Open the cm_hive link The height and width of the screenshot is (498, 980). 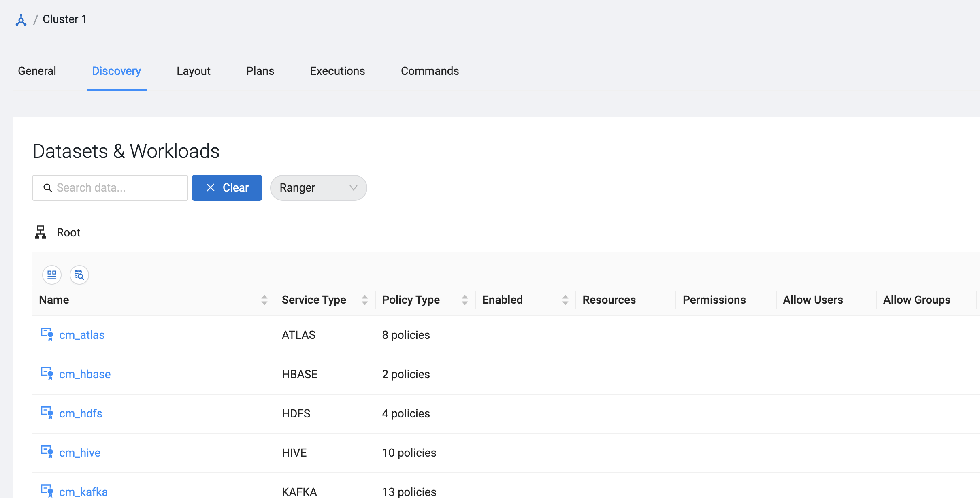click(x=80, y=453)
